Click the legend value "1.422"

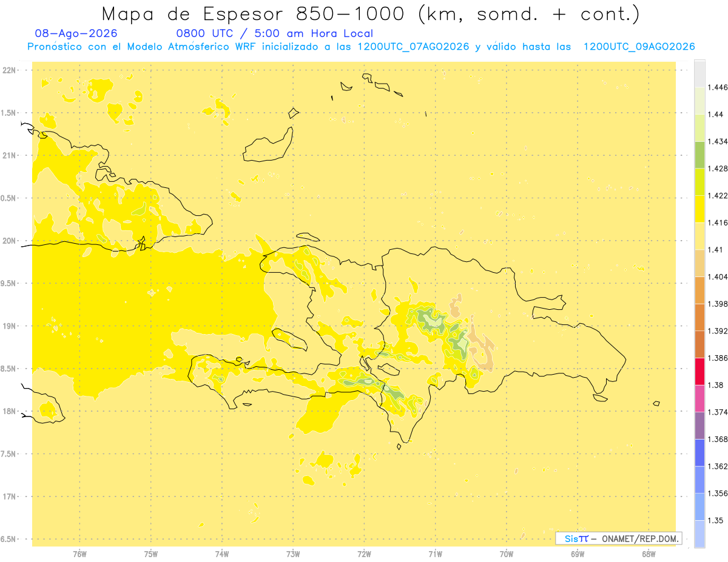[718, 195]
